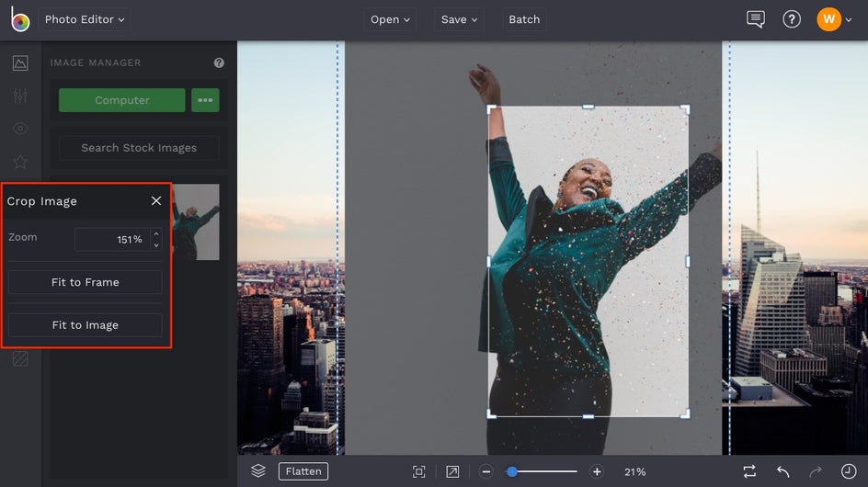Click the top-right crop corner handle
Image resolution: width=868 pixels, height=487 pixels.
[686, 108]
